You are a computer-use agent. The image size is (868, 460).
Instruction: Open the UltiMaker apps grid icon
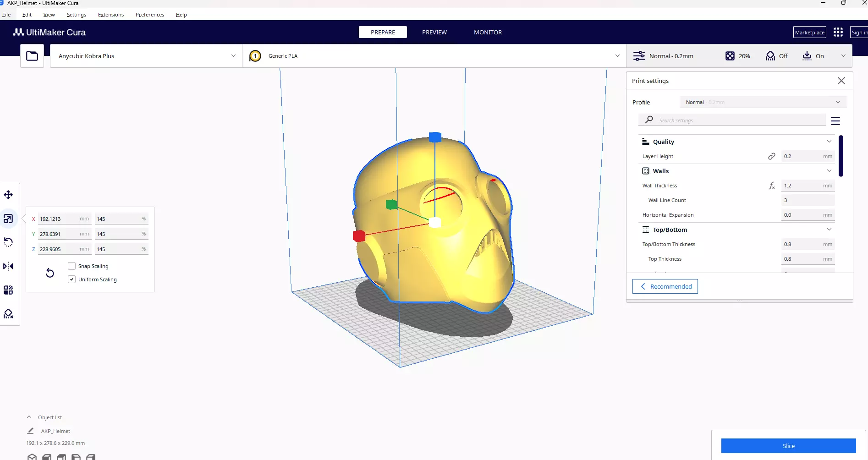coord(838,32)
